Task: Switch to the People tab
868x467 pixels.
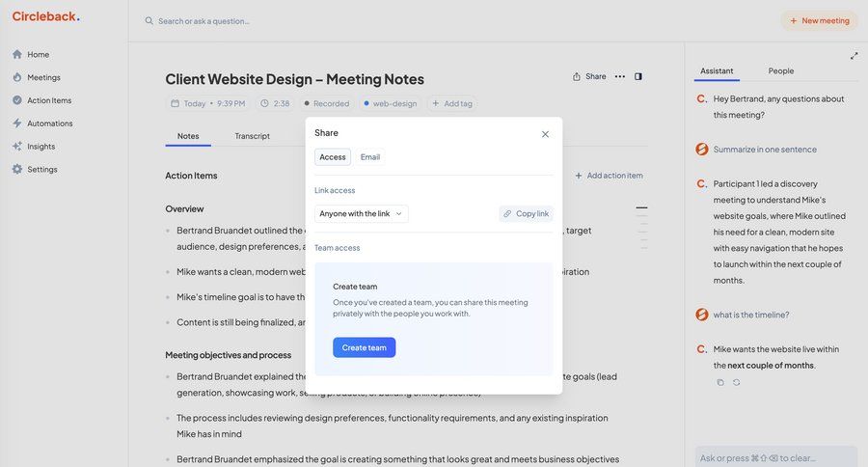Action: [x=781, y=70]
